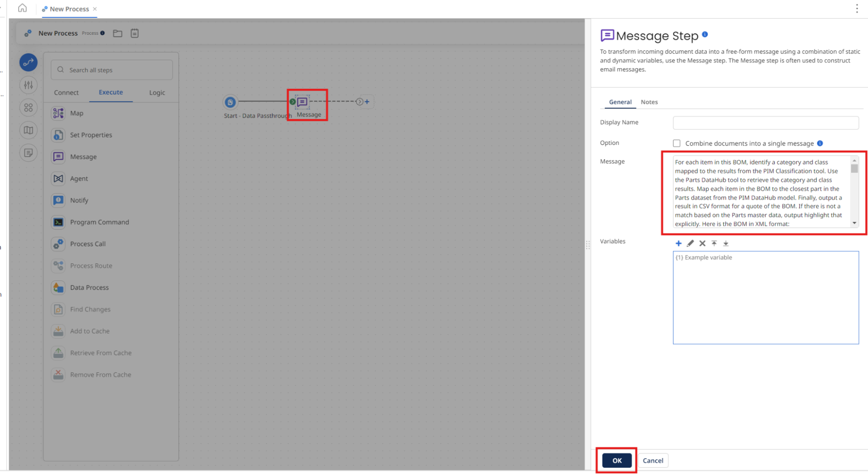Click the move variable up icon
The height and width of the screenshot is (474, 868).
[714, 244]
